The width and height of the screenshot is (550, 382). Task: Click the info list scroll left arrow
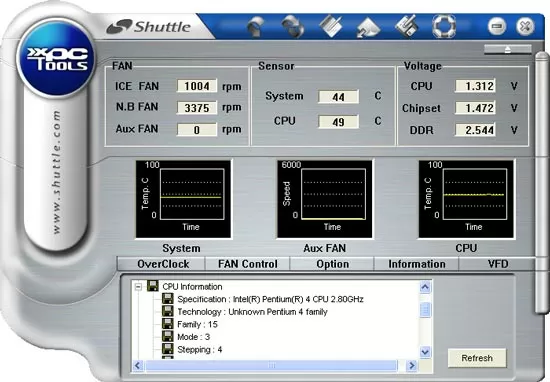click(138, 366)
